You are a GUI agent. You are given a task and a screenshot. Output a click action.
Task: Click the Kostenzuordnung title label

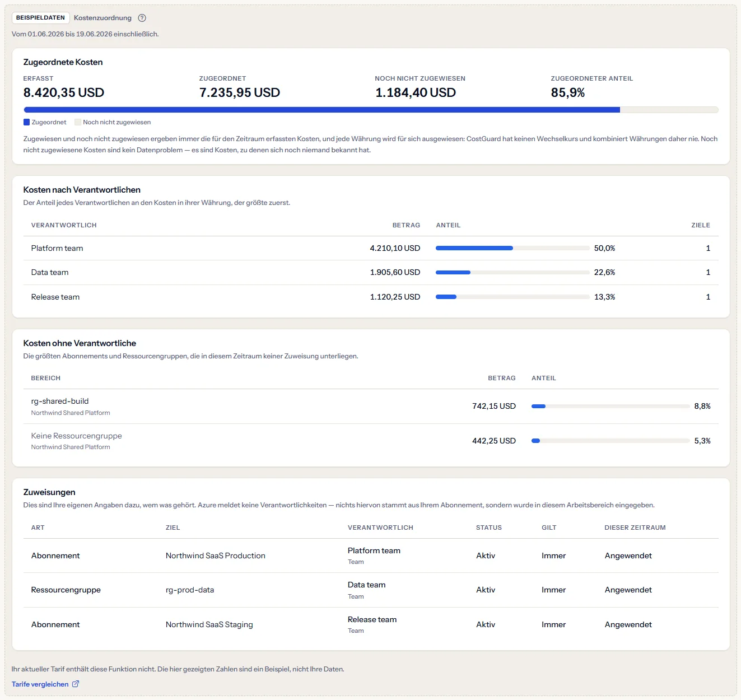(102, 18)
